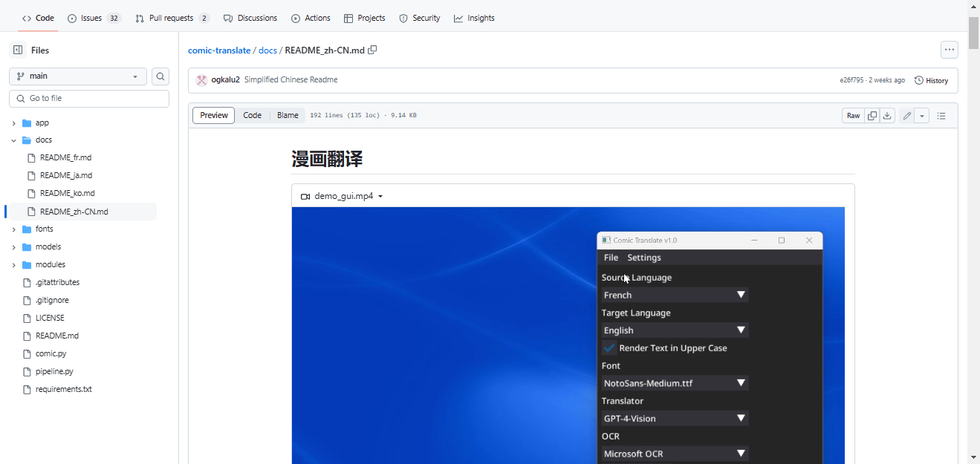Open README_ko.md in the file tree
The width and height of the screenshot is (980, 464).
pos(67,194)
